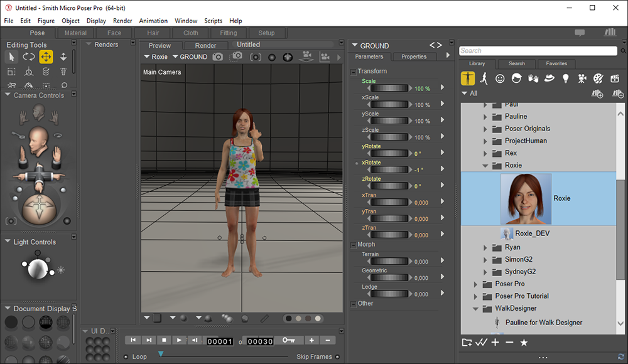Click the area render dashed camera icon
The image size is (628, 364).
click(236, 56)
